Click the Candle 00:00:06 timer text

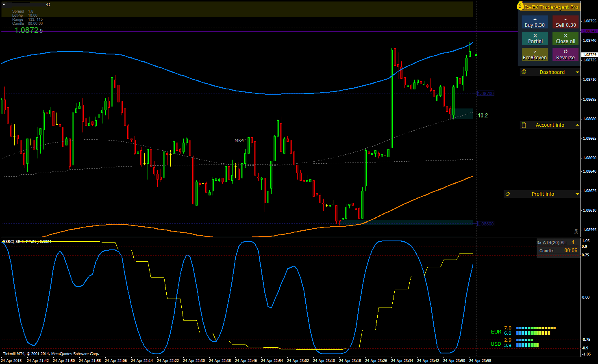point(27,24)
